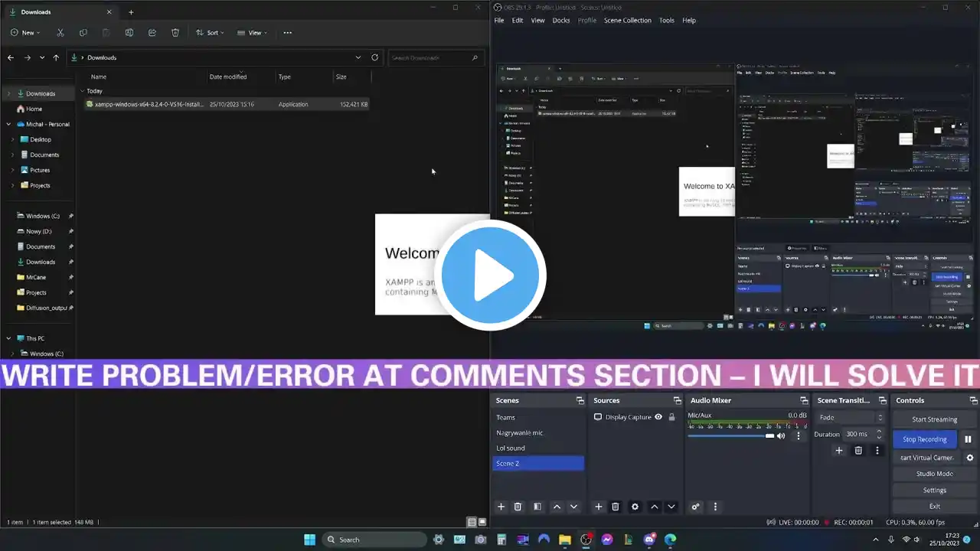Viewport: 980px width, 551px height.
Task: Refresh the Downloads folder view
Action: [x=374, y=57]
